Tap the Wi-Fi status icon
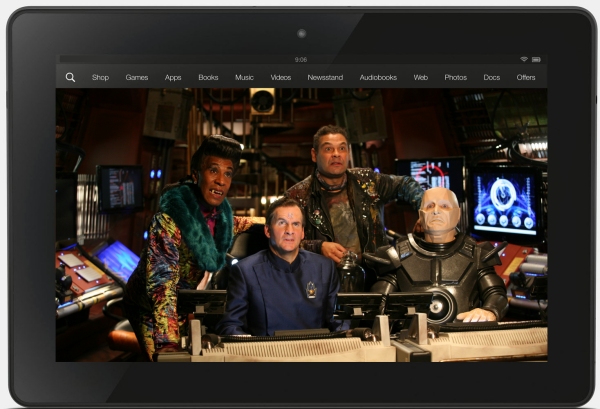600x409 pixels. coord(523,59)
